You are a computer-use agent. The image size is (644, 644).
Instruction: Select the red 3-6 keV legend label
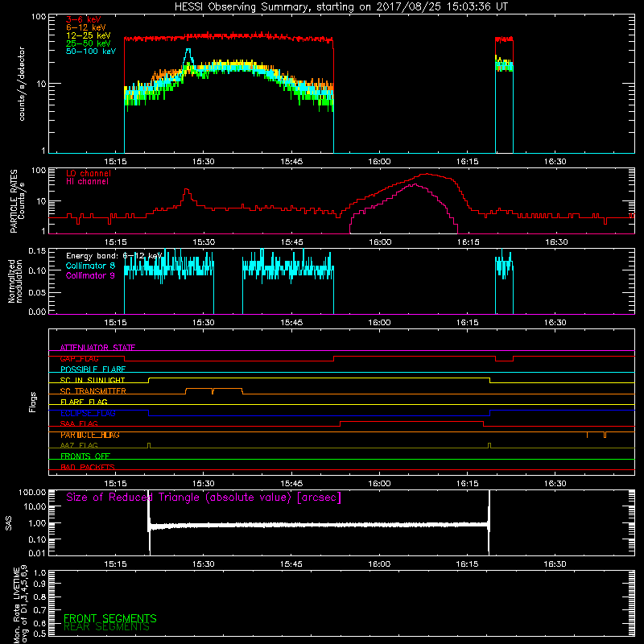(x=84, y=19)
